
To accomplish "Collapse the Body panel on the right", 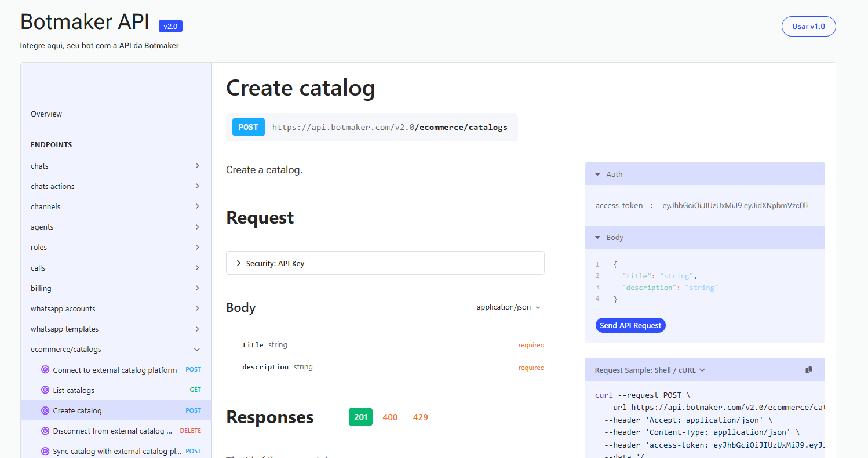I will tap(705, 237).
